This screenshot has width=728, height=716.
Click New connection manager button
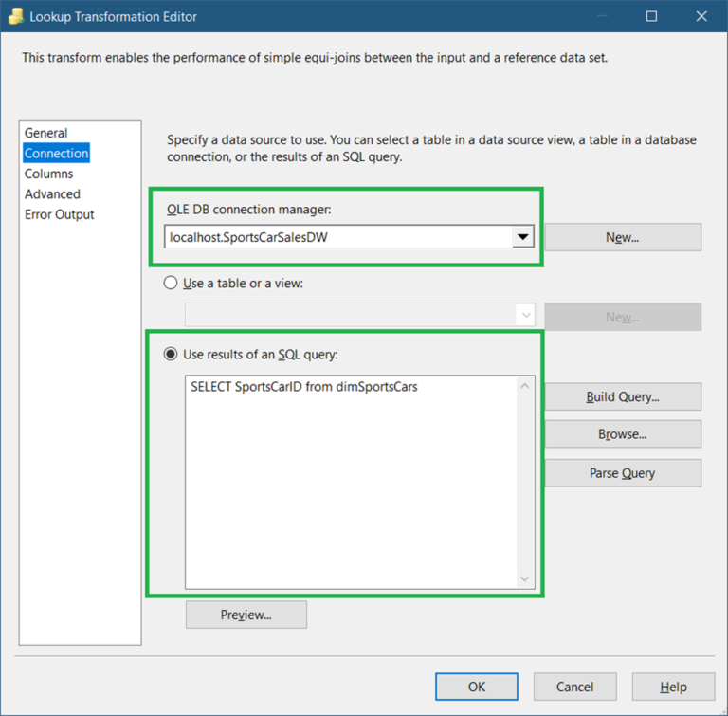(622, 237)
